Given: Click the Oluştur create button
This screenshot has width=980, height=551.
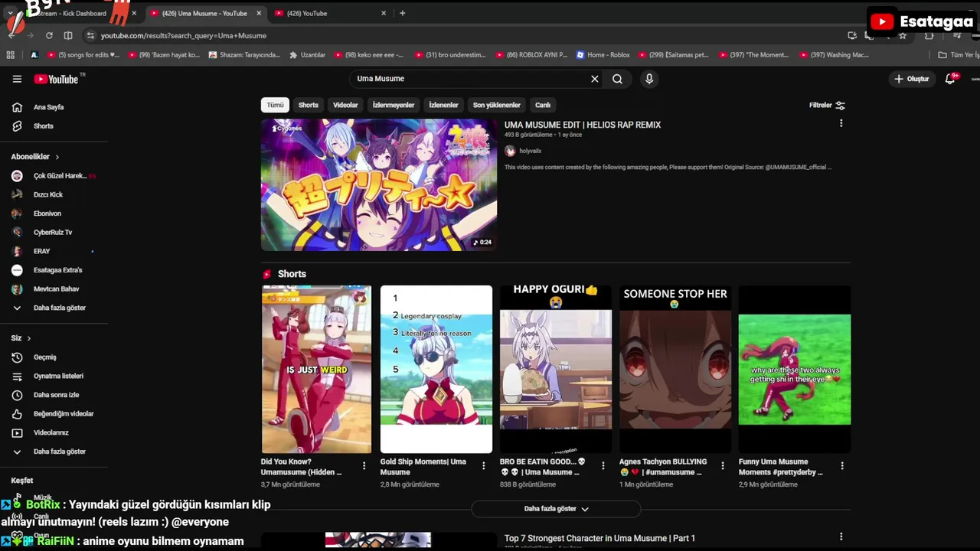Looking at the screenshot, I should click(911, 79).
